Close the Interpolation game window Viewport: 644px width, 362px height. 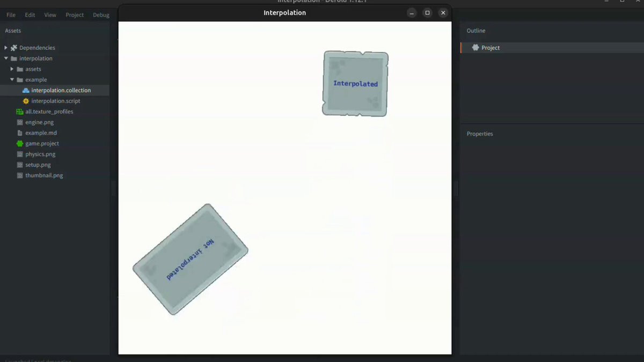[443, 13]
